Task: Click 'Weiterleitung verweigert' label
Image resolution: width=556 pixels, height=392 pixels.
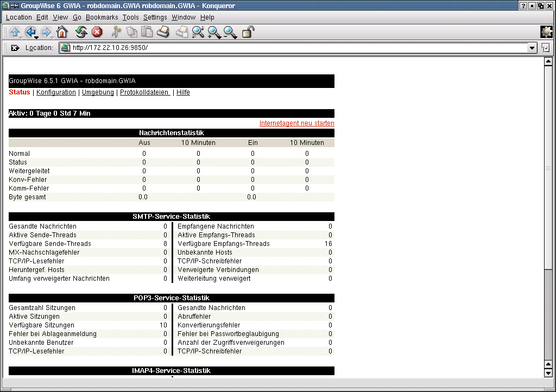Action: click(214, 279)
